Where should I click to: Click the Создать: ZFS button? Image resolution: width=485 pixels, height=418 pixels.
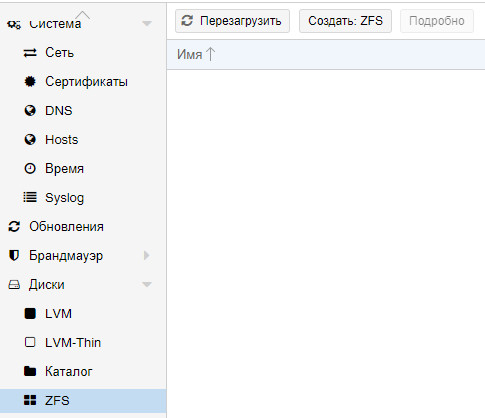pos(345,21)
